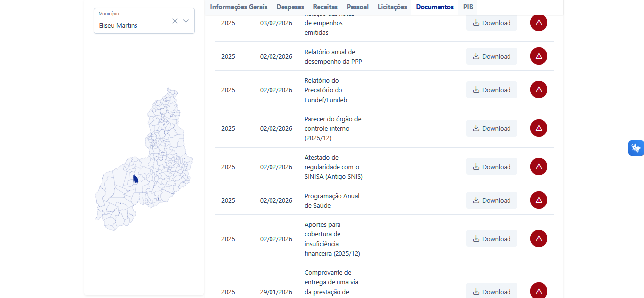This screenshot has width=644, height=298.
Task: Download Aportes para cobertura de insuficiência financeira
Action: coord(492,239)
